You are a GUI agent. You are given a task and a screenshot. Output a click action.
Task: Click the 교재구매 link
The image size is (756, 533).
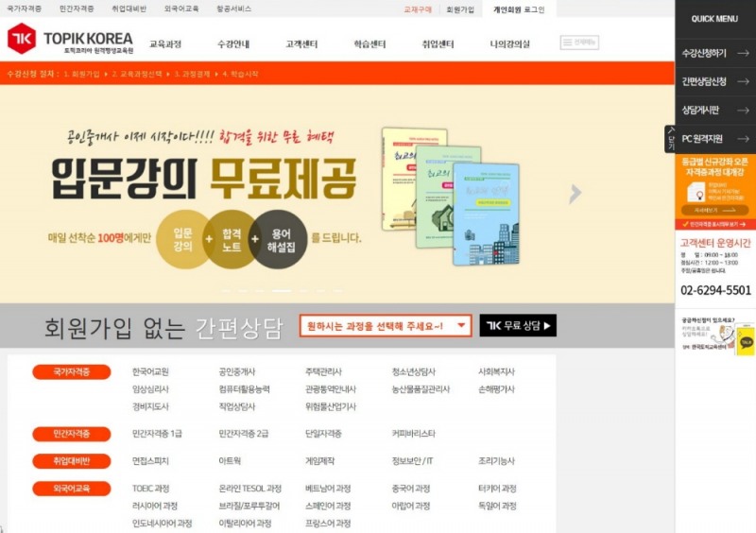(418, 9)
